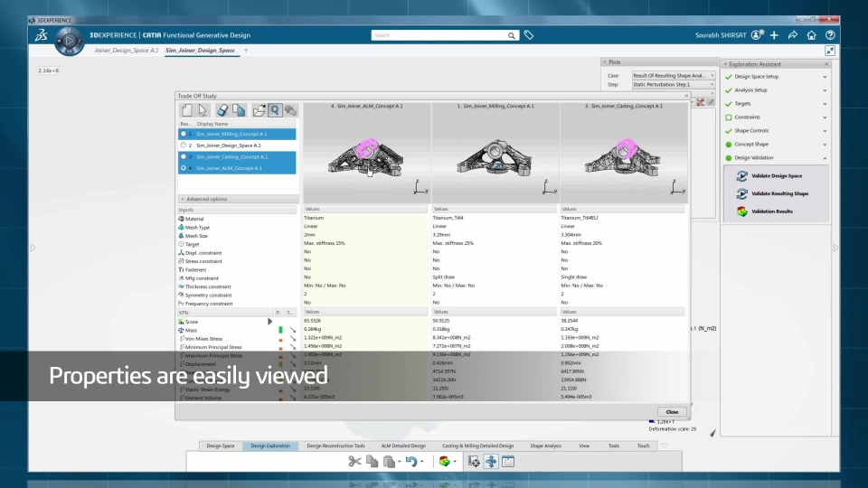The width and height of the screenshot is (868, 488).
Task: Click the add new tab plus button
Action: (246, 51)
